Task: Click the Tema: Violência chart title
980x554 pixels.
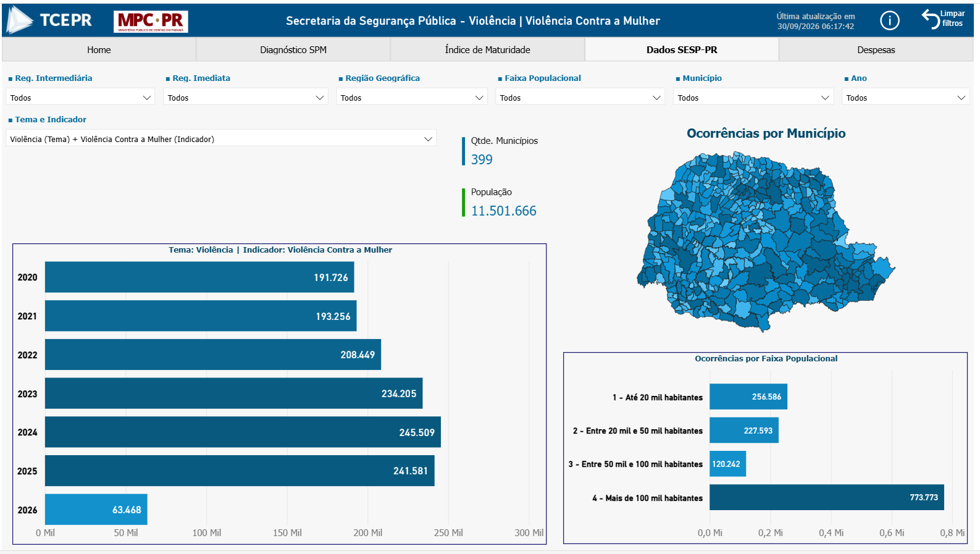Action: click(x=280, y=250)
